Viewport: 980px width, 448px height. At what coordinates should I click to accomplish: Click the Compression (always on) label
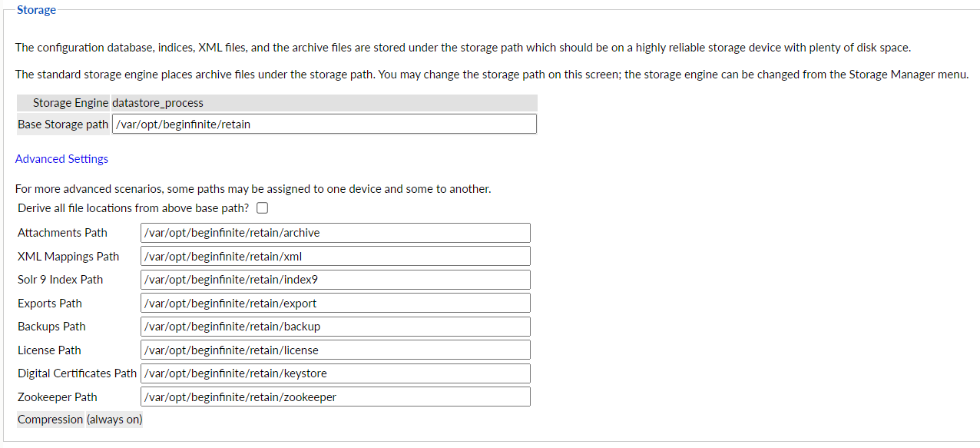click(x=80, y=420)
